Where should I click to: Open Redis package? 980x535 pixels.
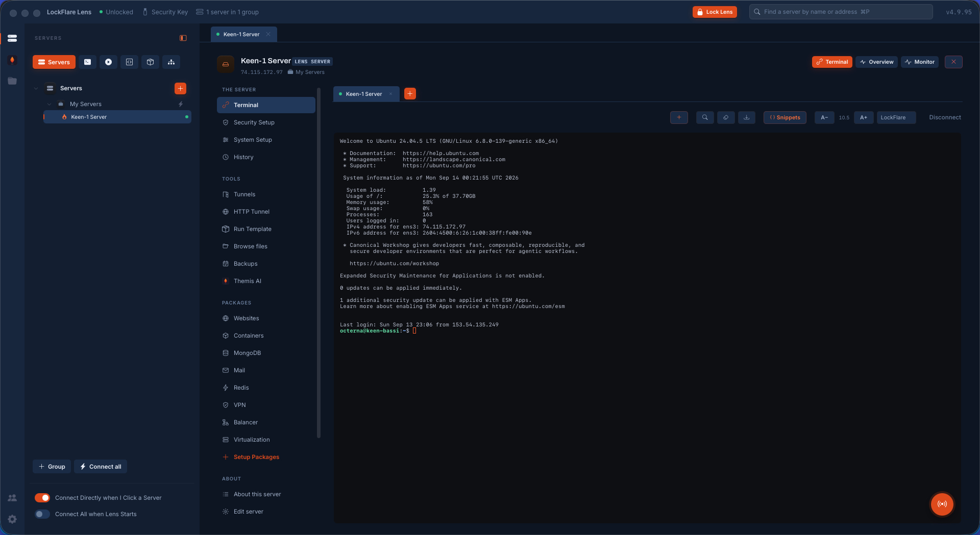[x=266, y=388]
